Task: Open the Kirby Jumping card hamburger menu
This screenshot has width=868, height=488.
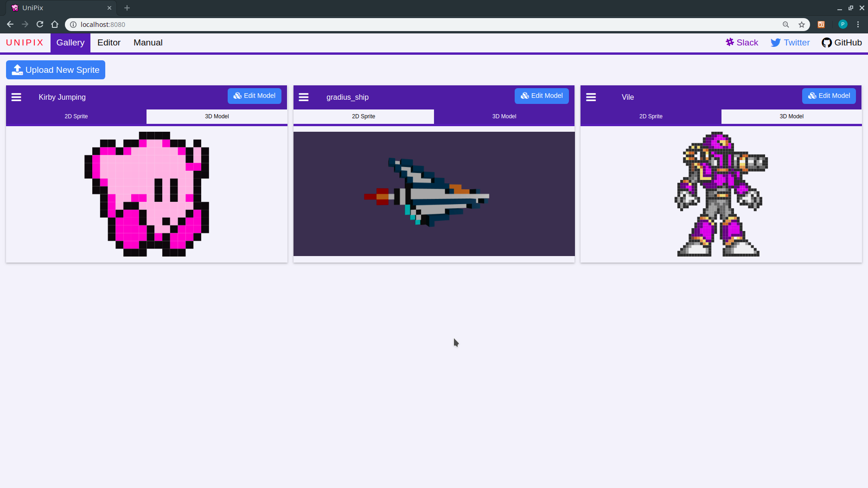Action: tap(16, 97)
